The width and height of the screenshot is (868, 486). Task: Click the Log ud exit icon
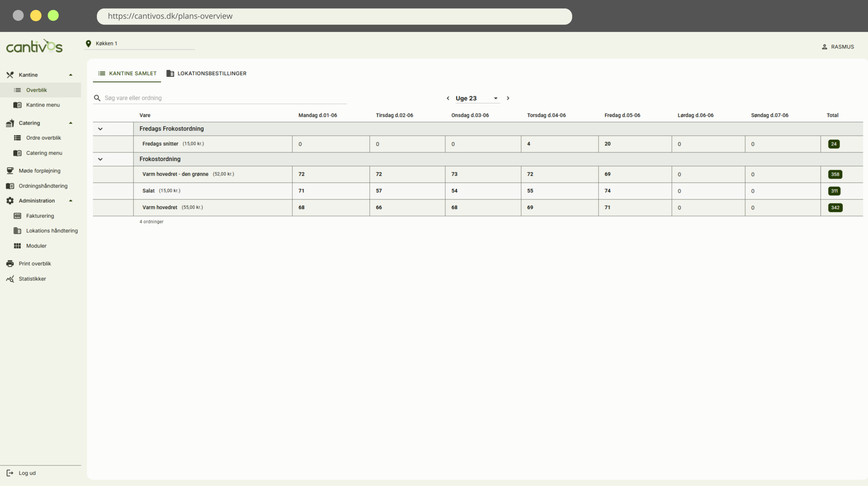point(10,473)
